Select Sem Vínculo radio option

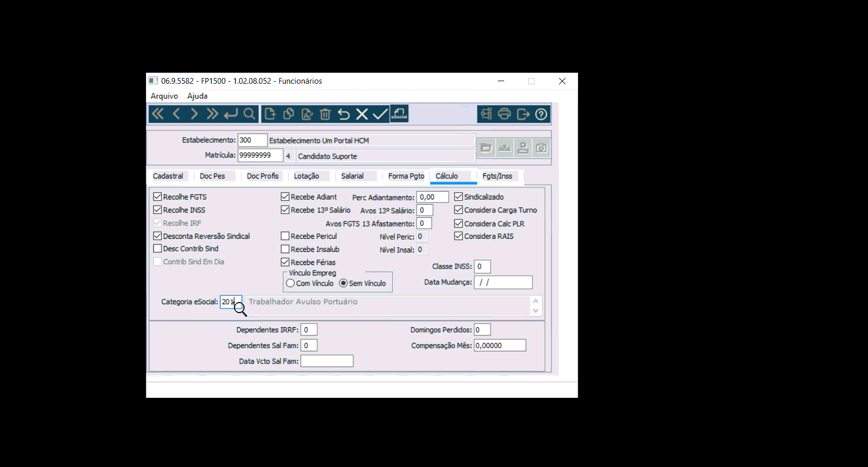[x=343, y=283]
